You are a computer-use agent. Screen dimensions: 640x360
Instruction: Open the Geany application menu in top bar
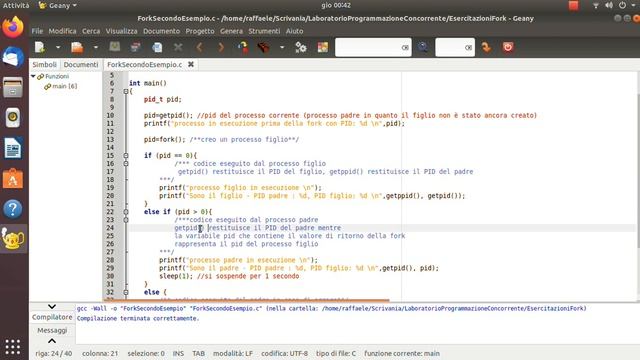58,5
